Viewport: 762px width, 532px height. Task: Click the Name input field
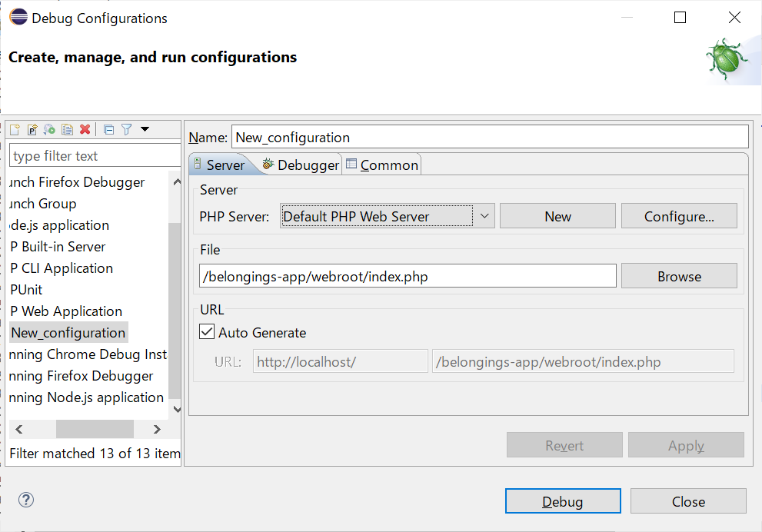[x=489, y=138]
